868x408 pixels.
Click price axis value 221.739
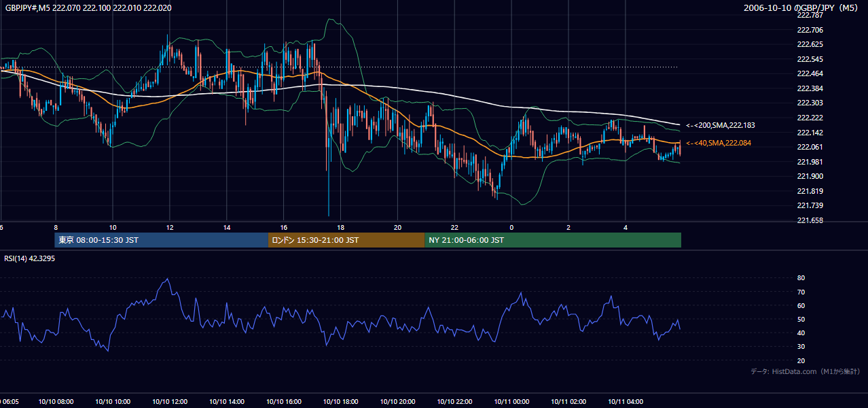pos(810,205)
